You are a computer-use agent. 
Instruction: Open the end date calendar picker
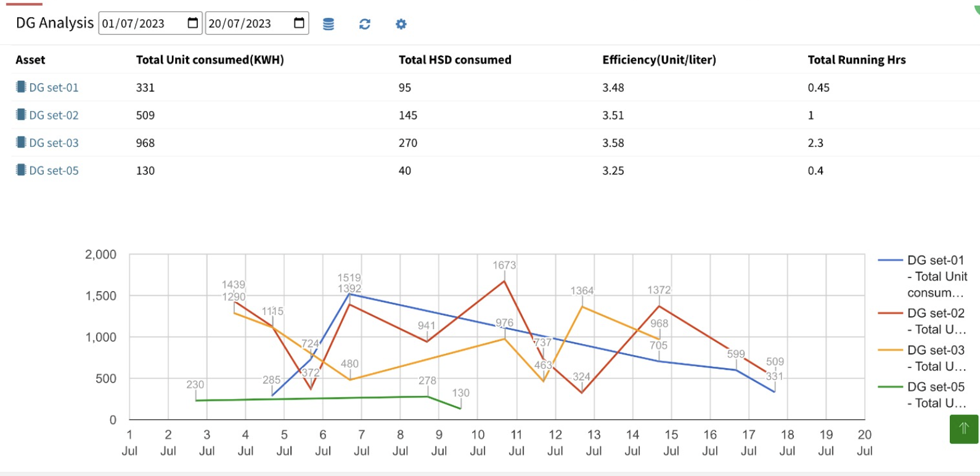click(299, 23)
